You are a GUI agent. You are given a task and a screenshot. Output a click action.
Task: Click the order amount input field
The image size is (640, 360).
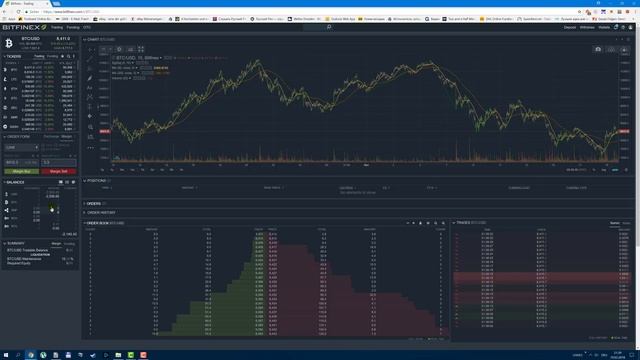58,162
